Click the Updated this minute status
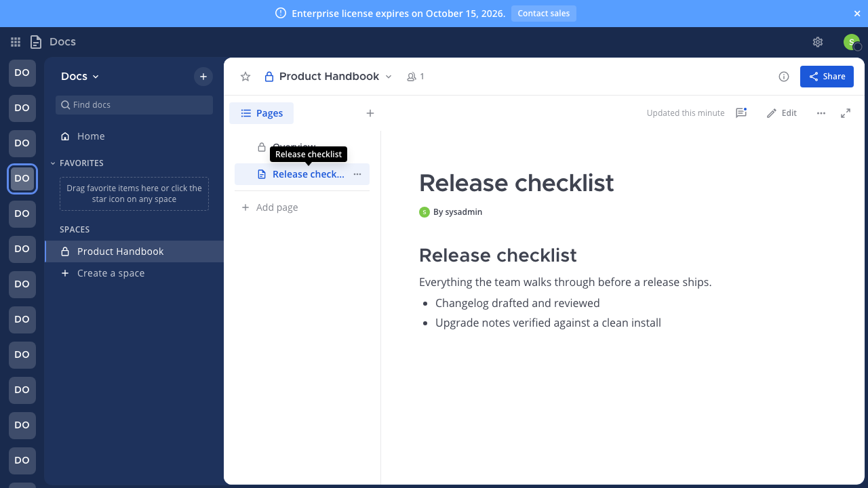Screen dimensions: 868x488 coord(686,113)
